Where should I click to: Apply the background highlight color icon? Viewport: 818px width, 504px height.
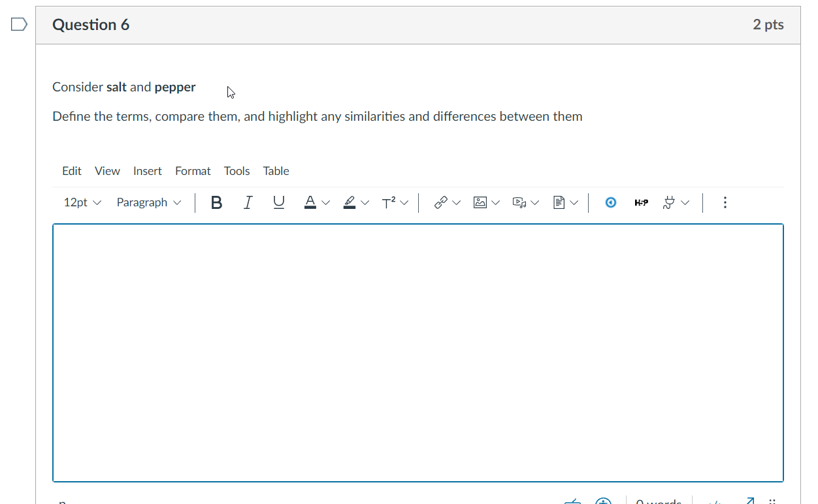(350, 203)
